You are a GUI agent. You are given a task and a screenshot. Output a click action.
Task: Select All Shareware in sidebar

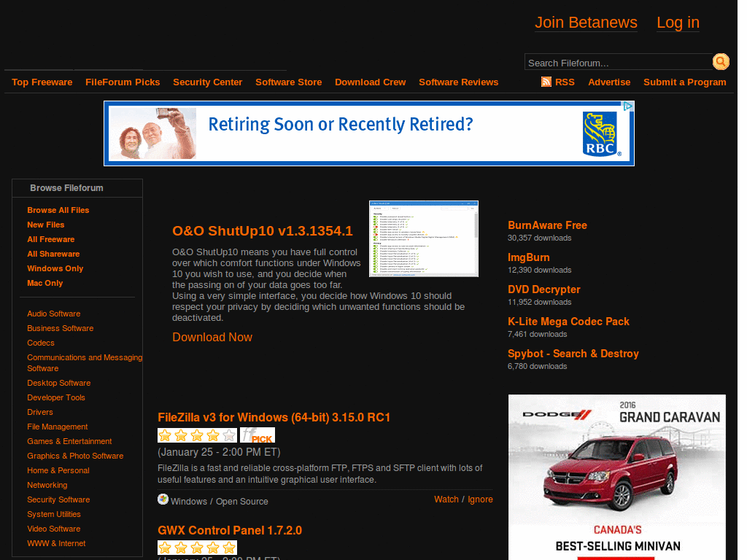point(53,254)
